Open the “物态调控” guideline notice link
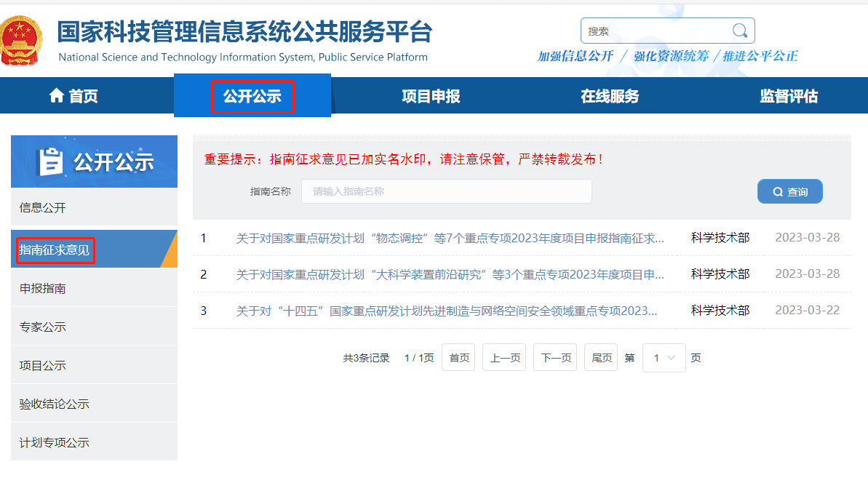 coord(450,238)
